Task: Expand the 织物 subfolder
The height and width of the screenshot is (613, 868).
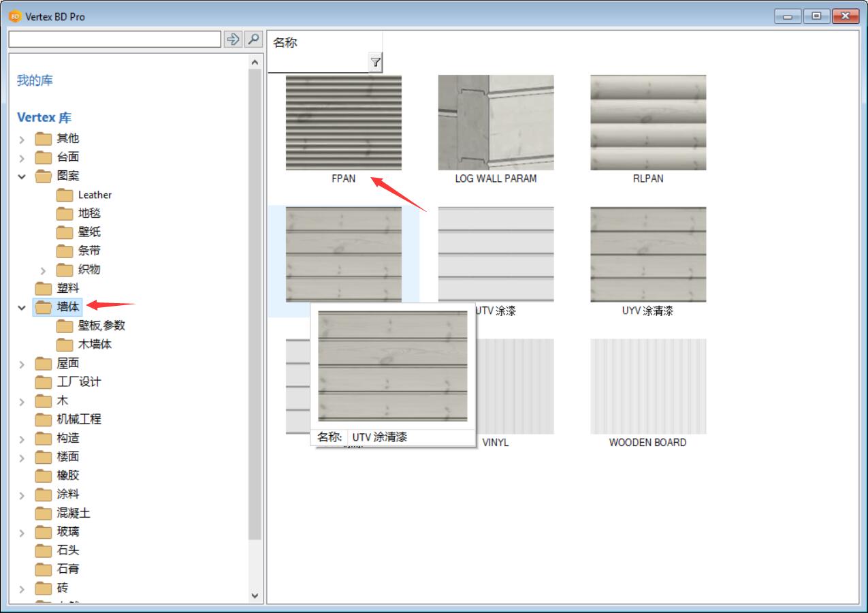Action: coord(43,270)
